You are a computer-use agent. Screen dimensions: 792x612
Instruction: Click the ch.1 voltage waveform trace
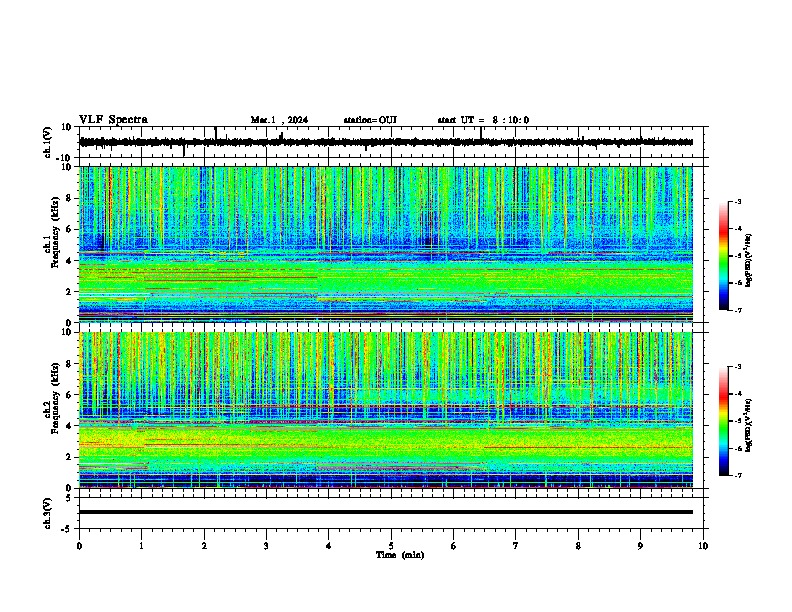point(386,142)
